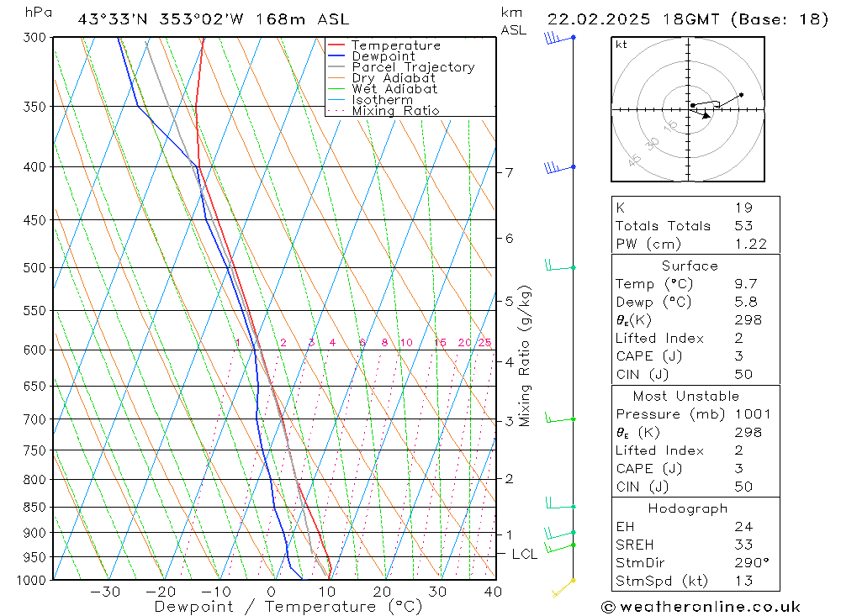Click the km ASL unit label
The width and height of the screenshot is (841, 616).
(513, 22)
